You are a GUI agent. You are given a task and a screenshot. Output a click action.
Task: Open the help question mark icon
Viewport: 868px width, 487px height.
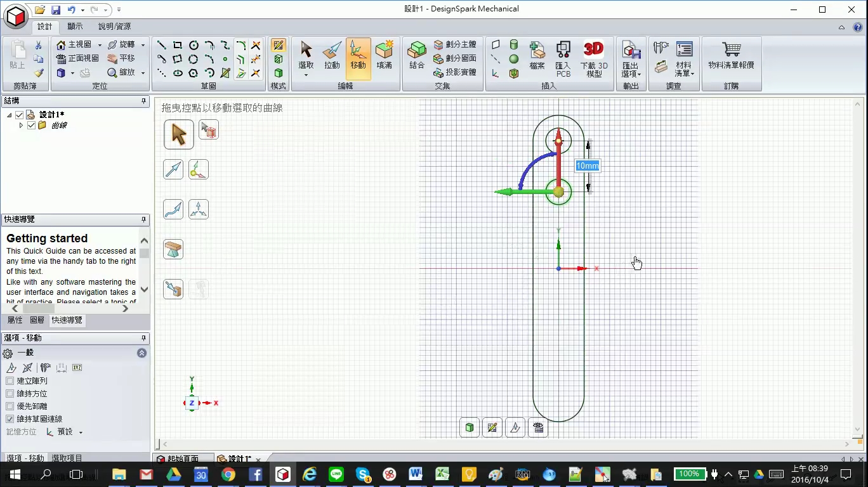click(x=857, y=27)
